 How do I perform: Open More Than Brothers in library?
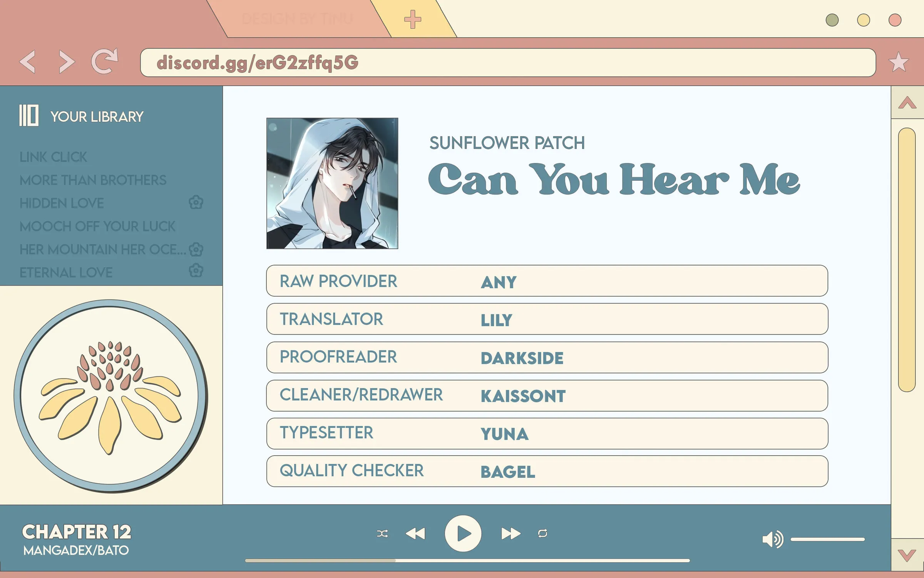point(93,180)
